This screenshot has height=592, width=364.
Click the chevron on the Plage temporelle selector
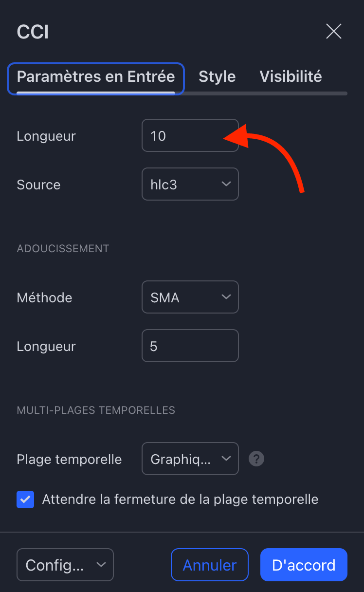225,459
